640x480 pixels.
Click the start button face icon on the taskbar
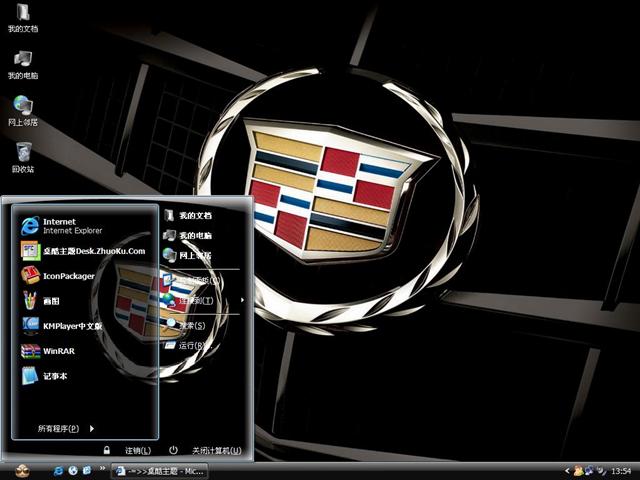tap(23, 471)
